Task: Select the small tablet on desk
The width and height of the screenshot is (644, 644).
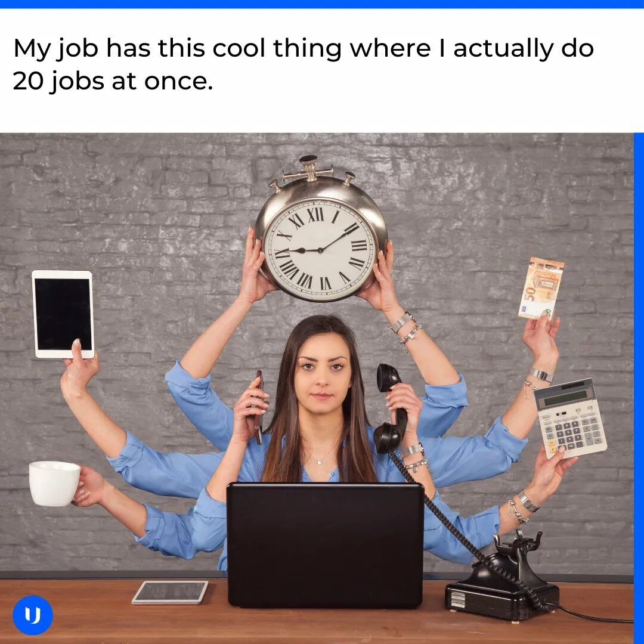Action: point(170,592)
